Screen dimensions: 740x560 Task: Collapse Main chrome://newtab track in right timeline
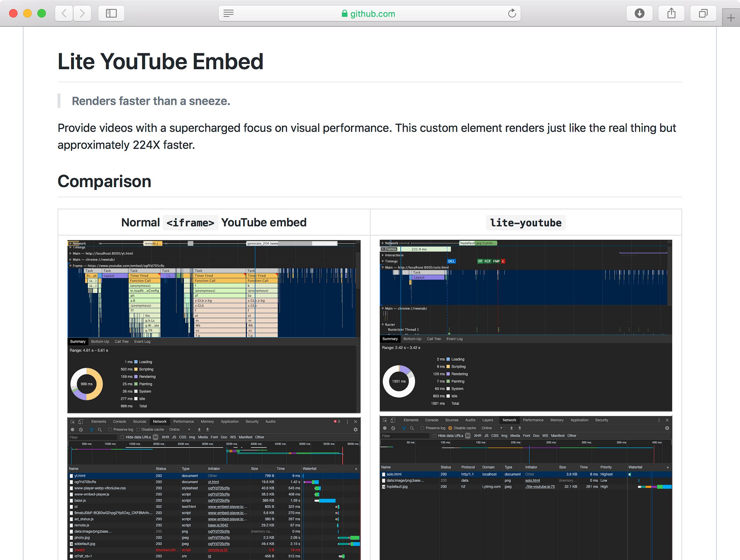tap(383, 308)
